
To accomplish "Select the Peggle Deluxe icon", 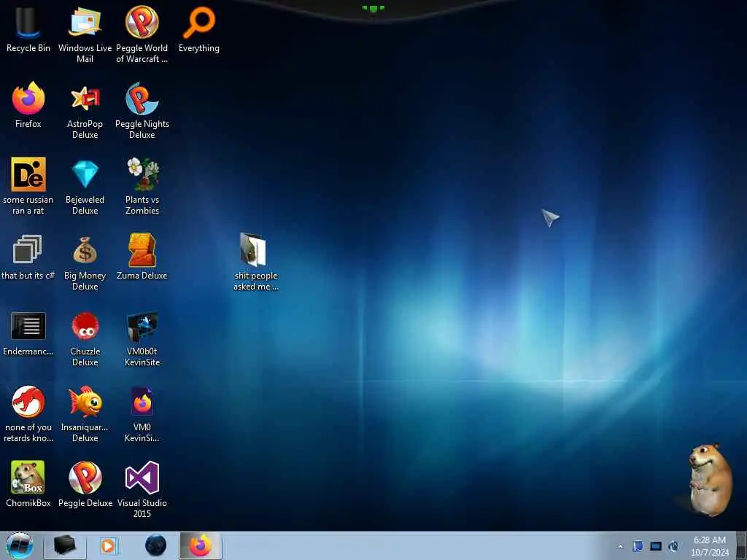I will pos(85,485).
